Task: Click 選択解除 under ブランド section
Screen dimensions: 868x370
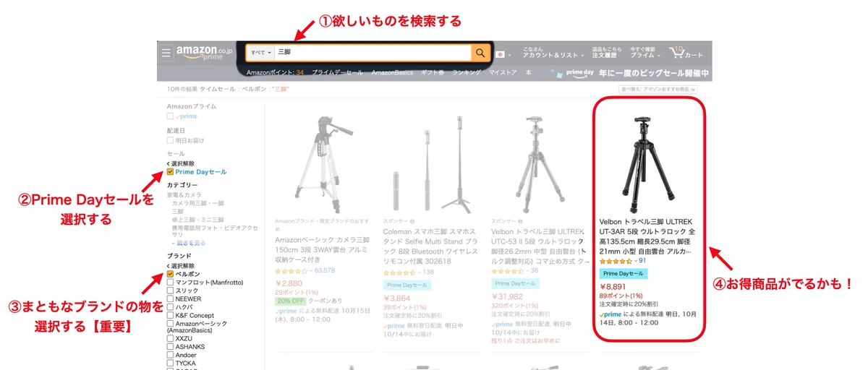Action: pos(181,266)
